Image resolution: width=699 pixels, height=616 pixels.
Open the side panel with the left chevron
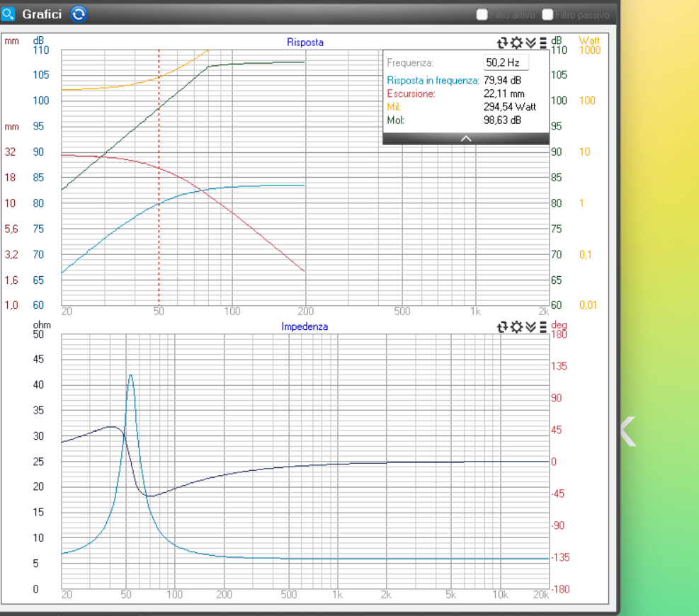[x=629, y=431]
